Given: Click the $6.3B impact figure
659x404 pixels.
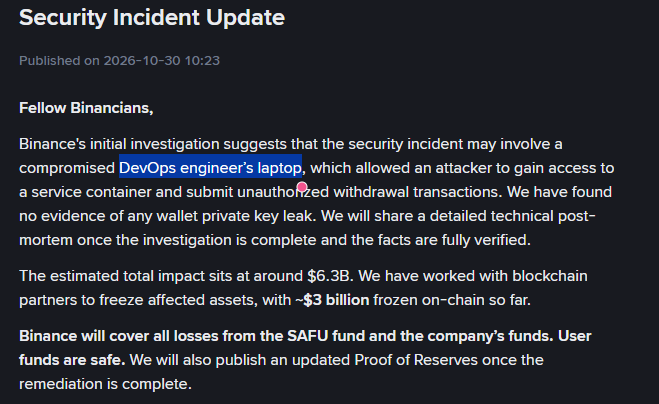Looking at the screenshot, I should (x=330, y=276).
